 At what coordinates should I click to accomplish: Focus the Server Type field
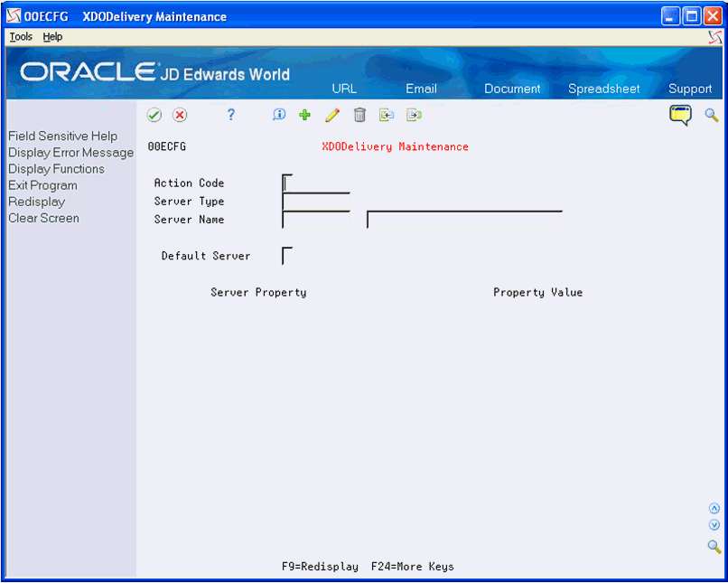point(316,202)
